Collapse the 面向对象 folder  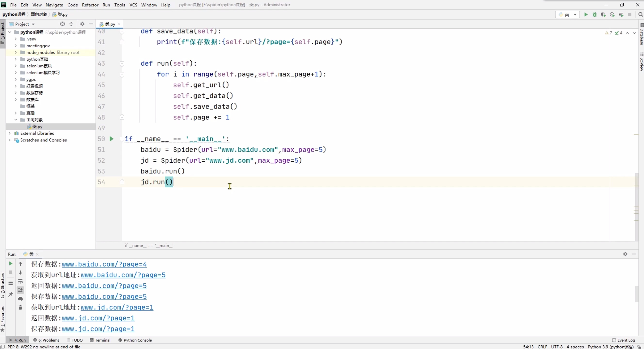16,120
